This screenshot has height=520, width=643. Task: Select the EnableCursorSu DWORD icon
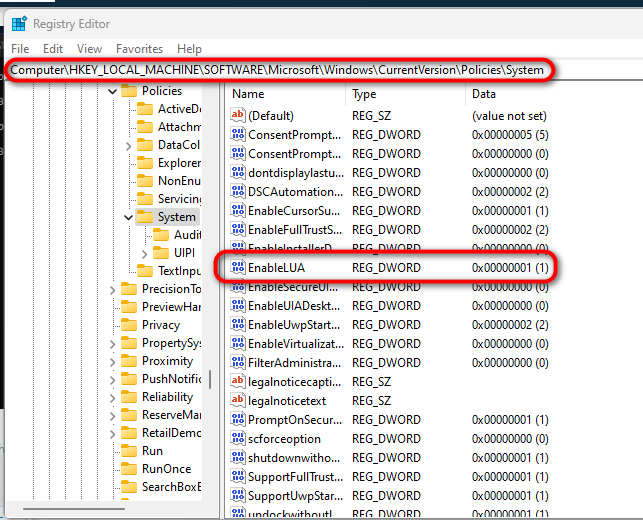238,210
